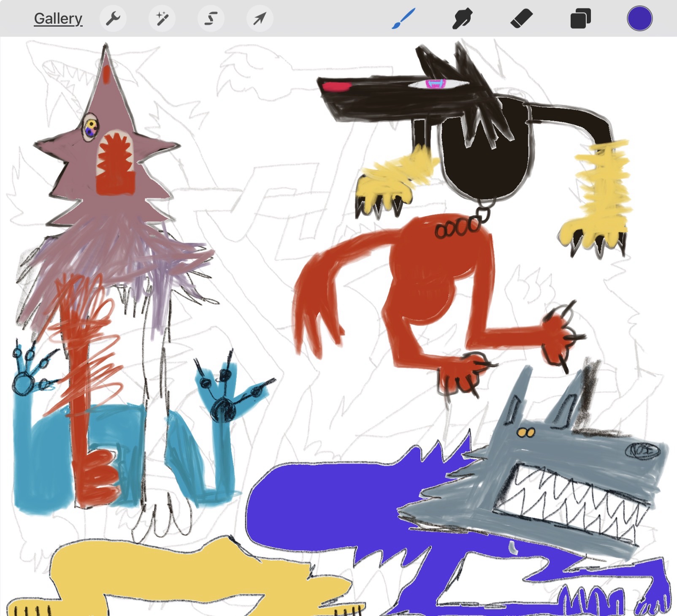Image resolution: width=677 pixels, height=616 pixels.
Task: Open the Layers panel
Action: 580,19
